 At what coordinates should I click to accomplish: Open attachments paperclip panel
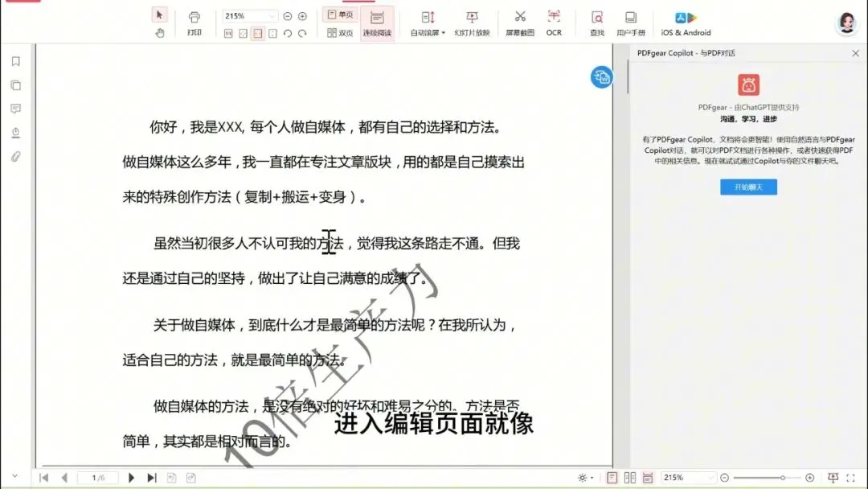(x=16, y=157)
